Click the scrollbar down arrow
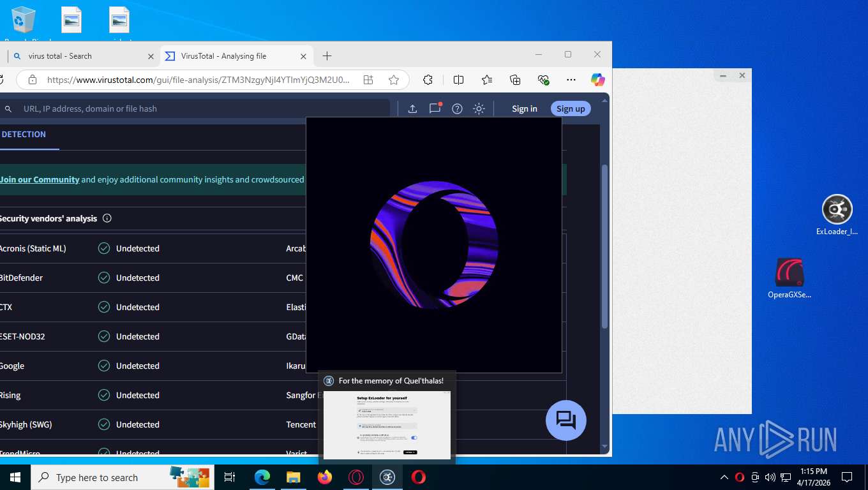The image size is (868, 490). click(x=605, y=446)
